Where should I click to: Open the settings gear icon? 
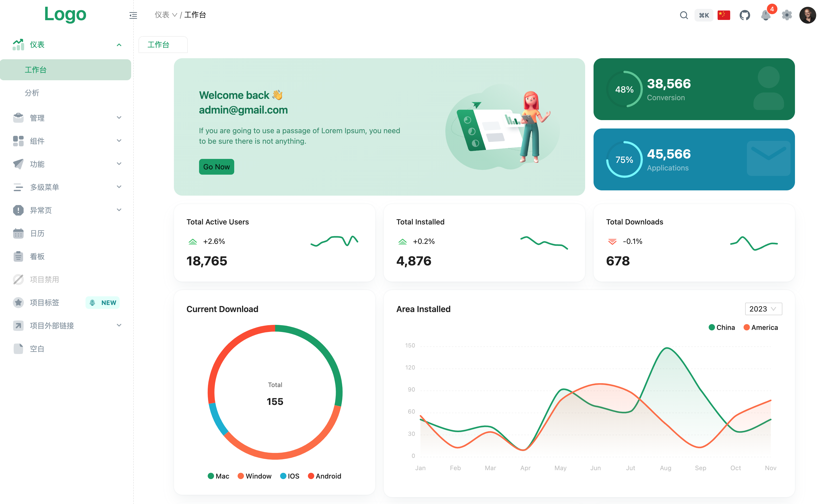click(787, 15)
